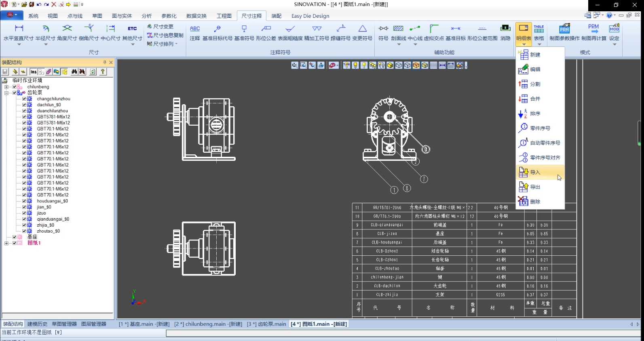Click the command input field at bottom

click(403, 333)
